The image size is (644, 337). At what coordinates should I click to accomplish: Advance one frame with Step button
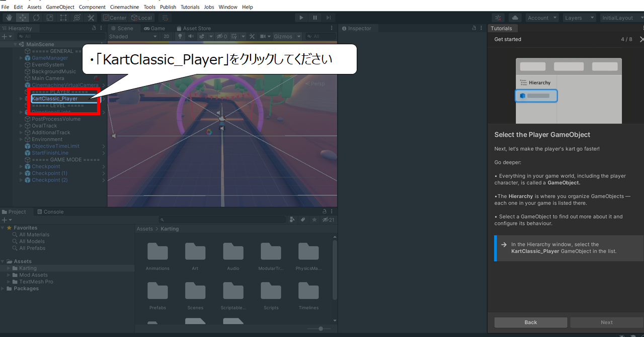[329, 18]
